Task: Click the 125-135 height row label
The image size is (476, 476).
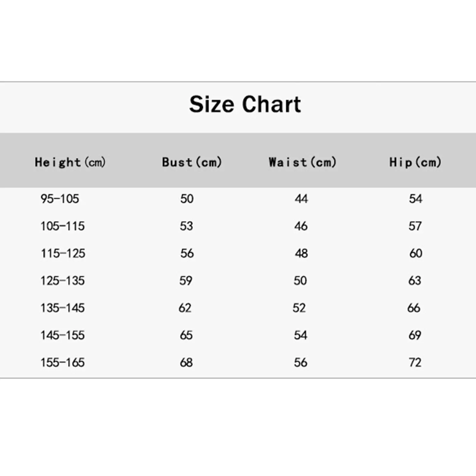Action: (x=62, y=281)
